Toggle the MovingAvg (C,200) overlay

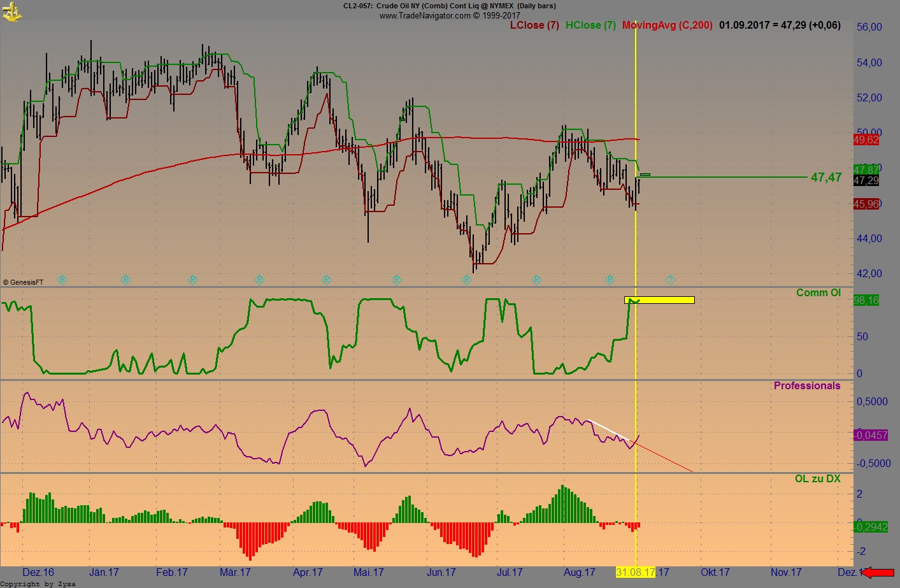click(x=667, y=25)
